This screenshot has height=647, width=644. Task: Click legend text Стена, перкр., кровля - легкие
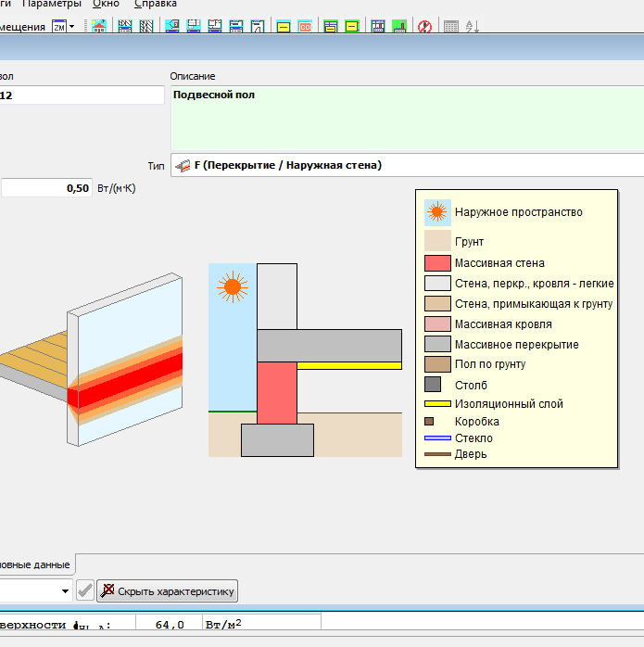pos(535,284)
